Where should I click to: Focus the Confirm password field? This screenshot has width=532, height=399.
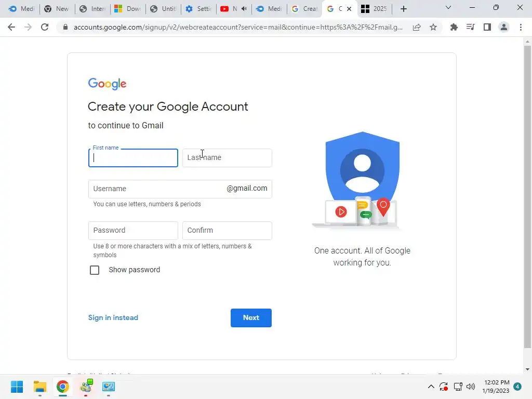(227, 231)
